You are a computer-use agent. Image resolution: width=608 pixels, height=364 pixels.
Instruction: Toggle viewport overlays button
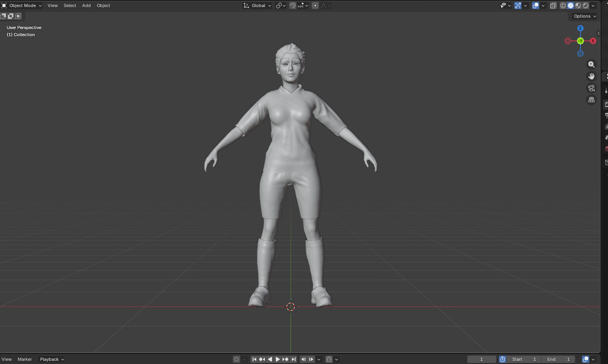pyautogui.click(x=535, y=6)
